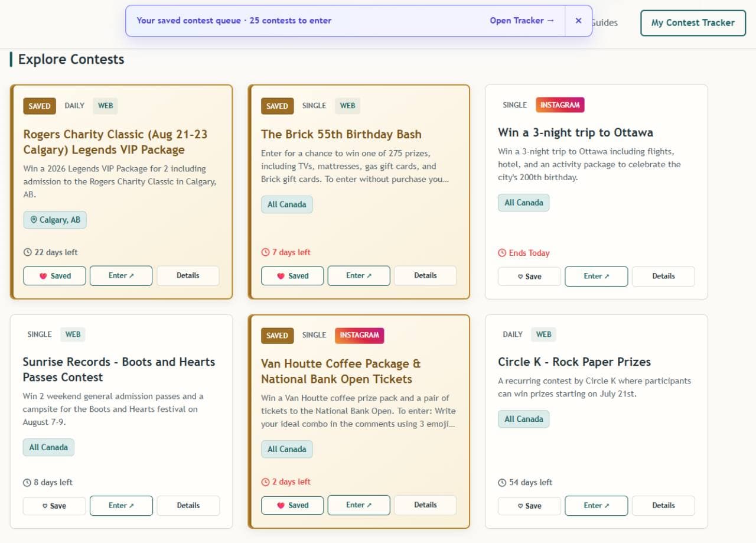Click Enter on Van Houtte card
The image size is (756, 543).
[x=359, y=505]
